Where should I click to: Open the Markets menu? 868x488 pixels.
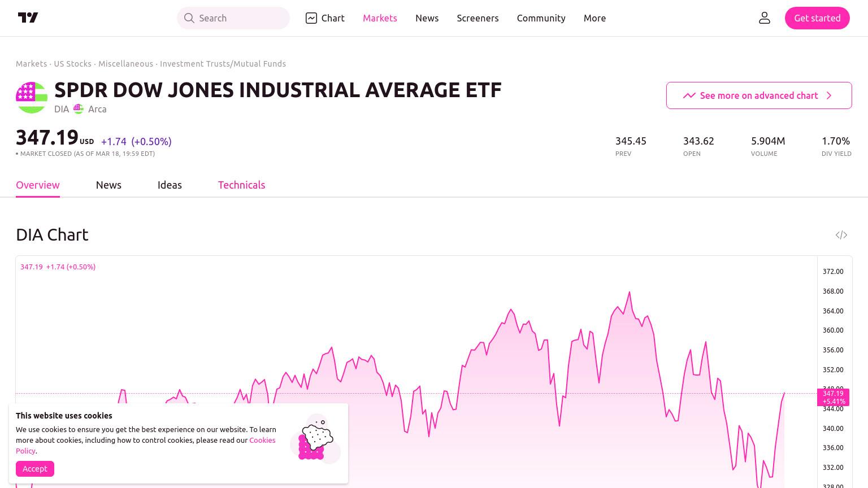click(380, 18)
